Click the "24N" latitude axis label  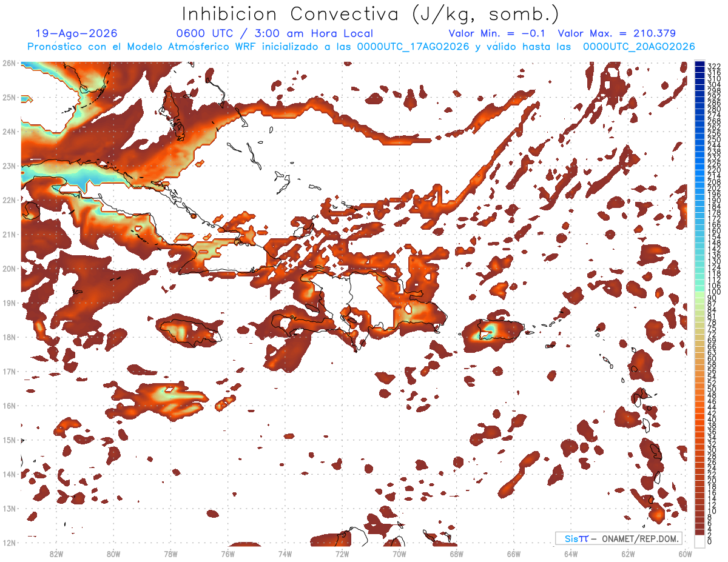pyautogui.click(x=8, y=132)
